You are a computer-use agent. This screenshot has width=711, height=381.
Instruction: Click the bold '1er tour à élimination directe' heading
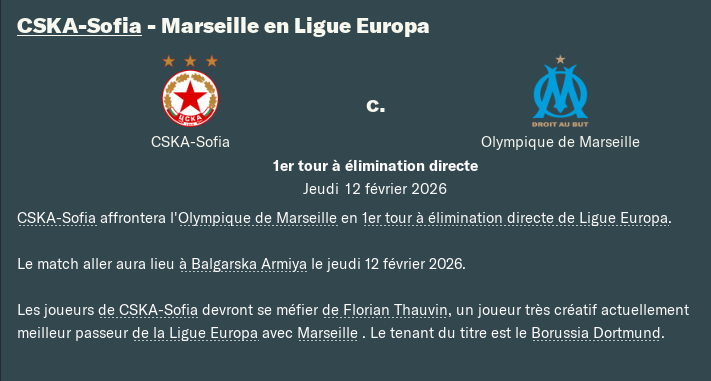(375, 166)
